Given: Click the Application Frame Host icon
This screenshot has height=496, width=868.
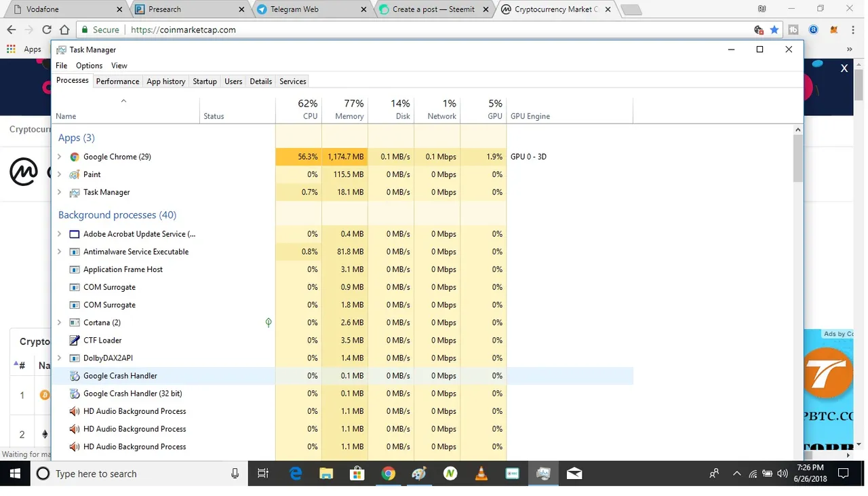Looking at the screenshot, I should pos(75,269).
